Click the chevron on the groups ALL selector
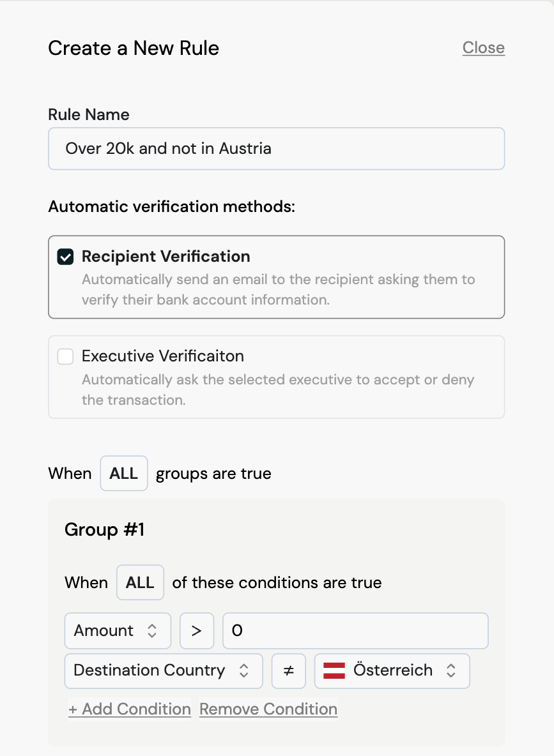The image size is (554, 756). pyautogui.click(x=123, y=473)
